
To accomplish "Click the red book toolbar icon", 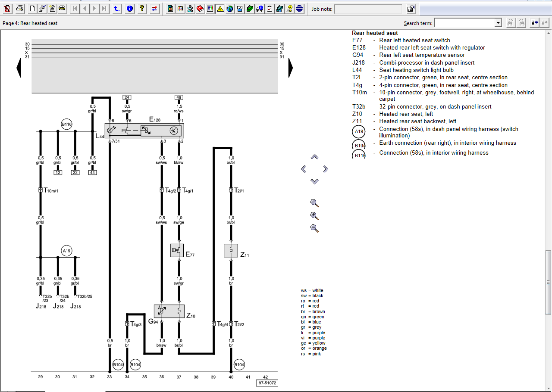I will coord(200,9).
